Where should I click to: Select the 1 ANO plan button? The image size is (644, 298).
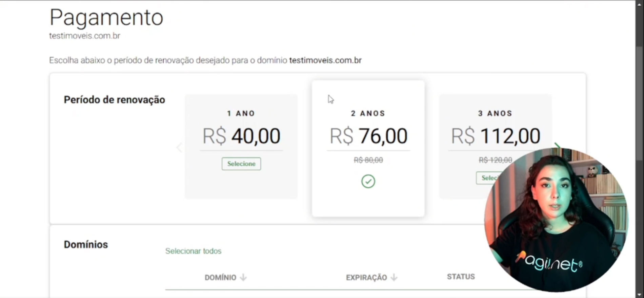coord(241,164)
